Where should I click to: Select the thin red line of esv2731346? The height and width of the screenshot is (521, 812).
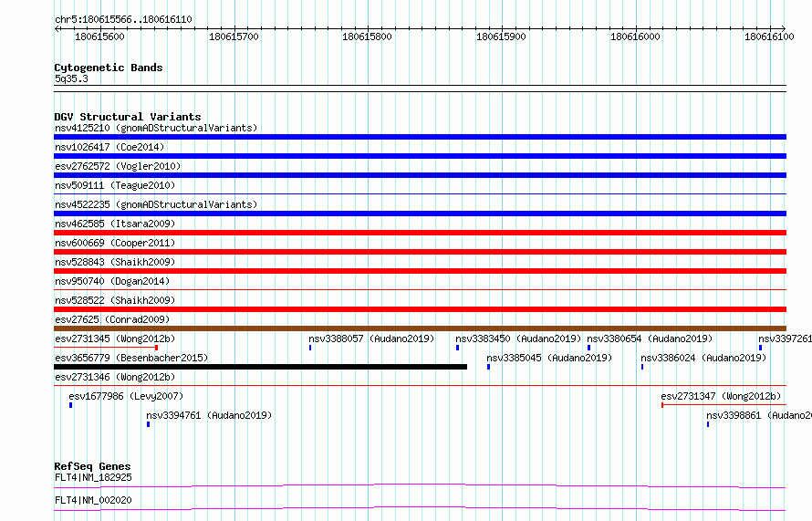tap(420, 386)
